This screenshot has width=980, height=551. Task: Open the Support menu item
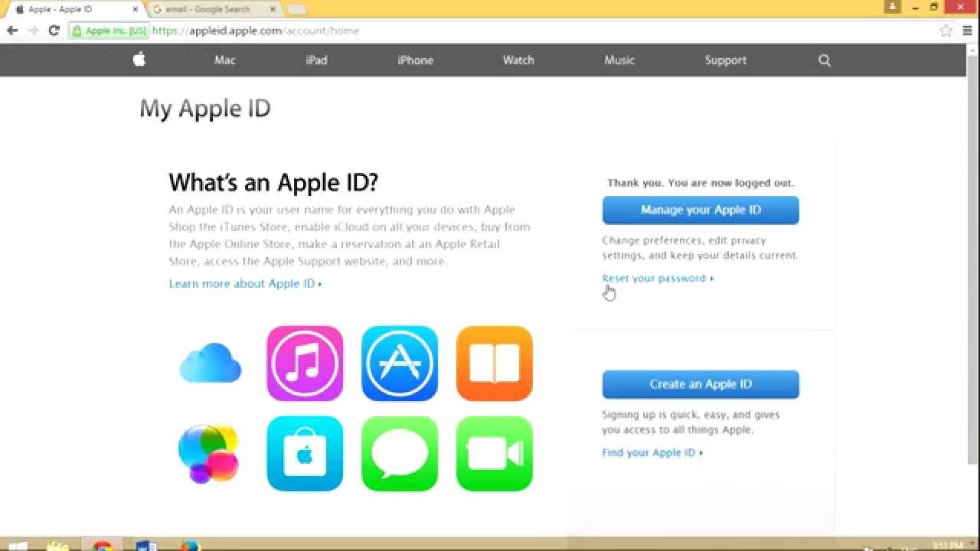click(x=726, y=60)
